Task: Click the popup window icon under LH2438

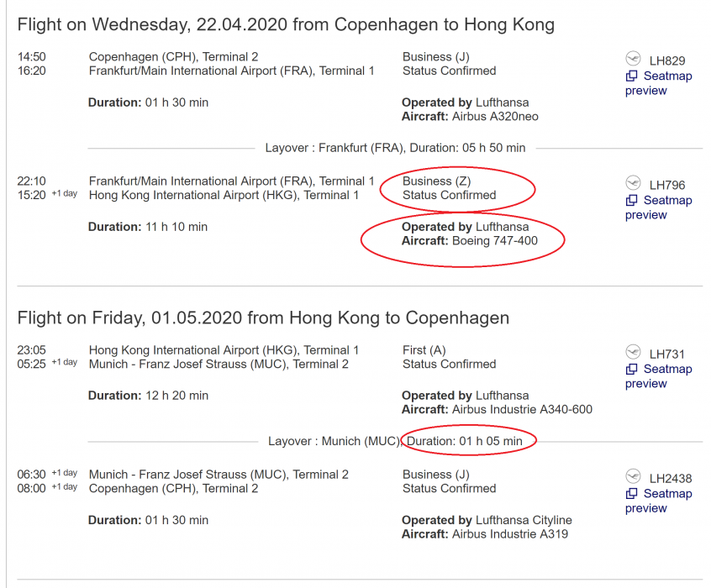Action: tap(632, 494)
